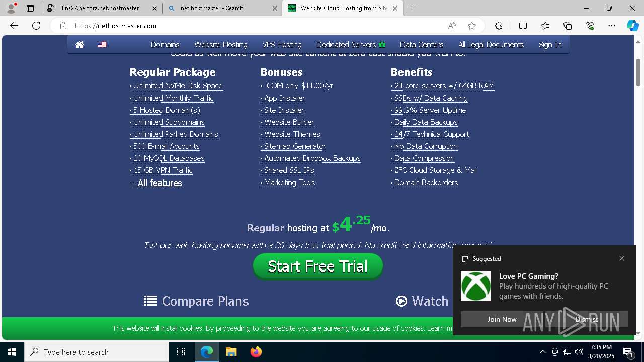Open the 500 E-mail Accounts link
This screenshot has width=644, height=362.
pyautogui.click(x=165, y=146)
